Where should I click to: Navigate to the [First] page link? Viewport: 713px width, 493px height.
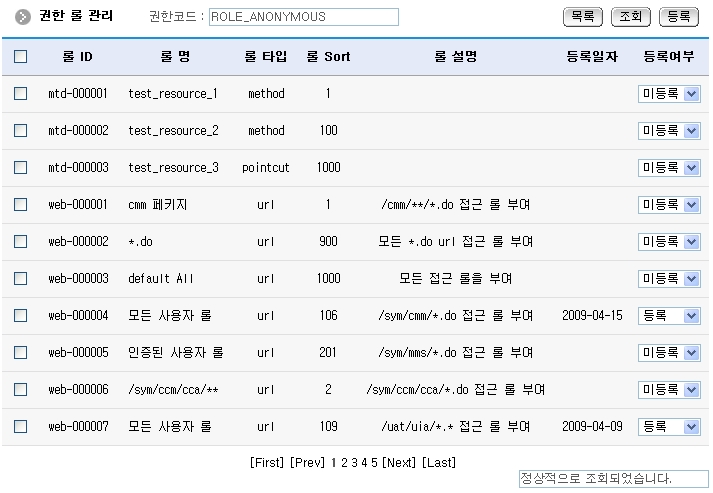tap(267, 462)
